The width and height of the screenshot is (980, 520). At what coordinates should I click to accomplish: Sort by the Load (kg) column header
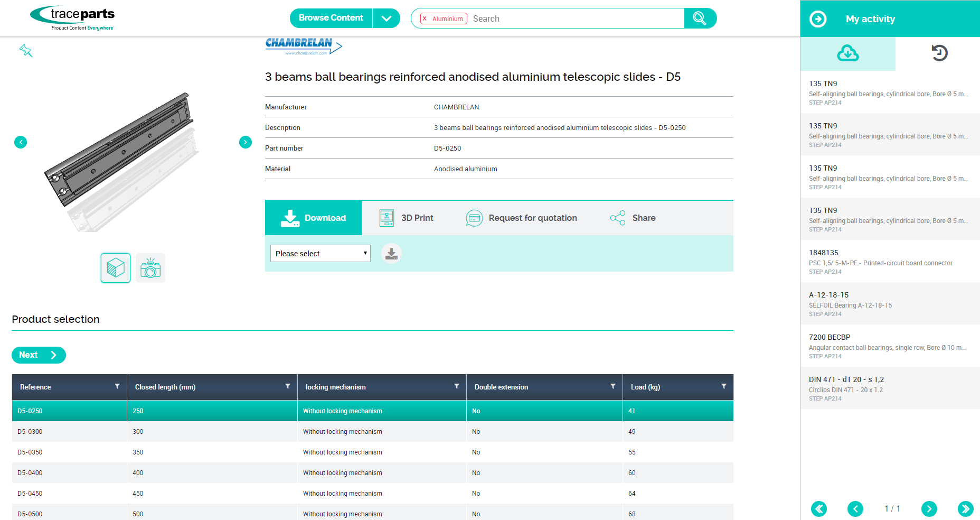[x=645, y=387]
